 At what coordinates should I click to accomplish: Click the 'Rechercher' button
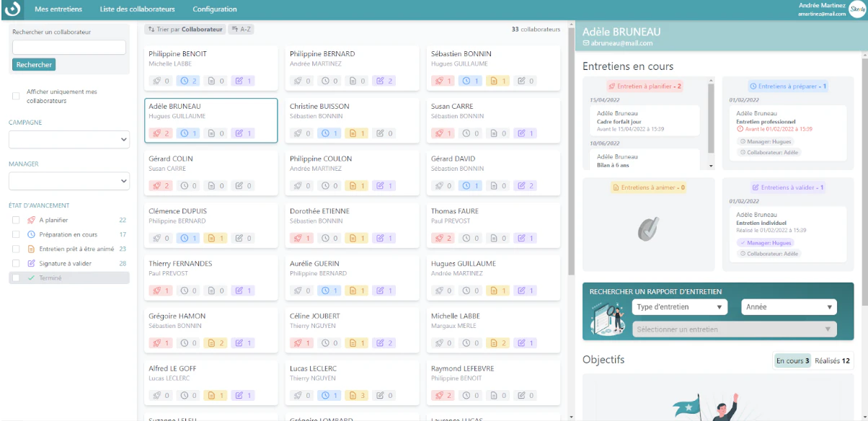(x=34, y=65)
